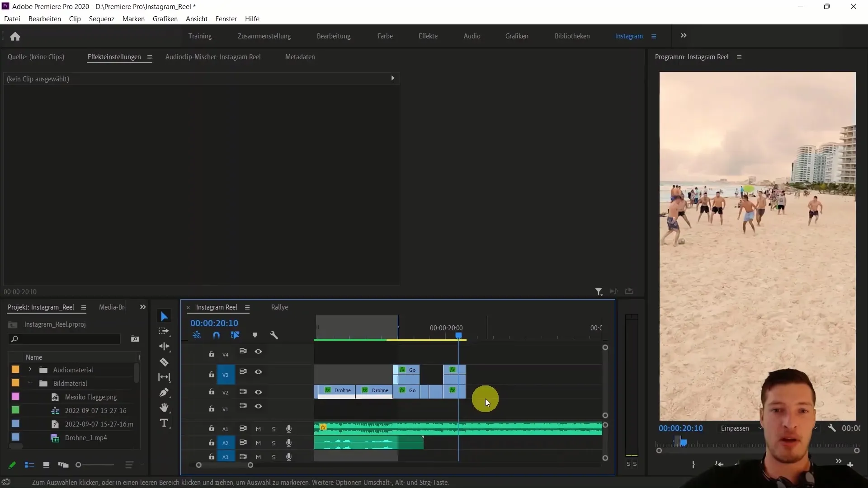The width and height of the screenshot is (868, 488).
Task: Open the Datei menu
Action: pos(12,19)
